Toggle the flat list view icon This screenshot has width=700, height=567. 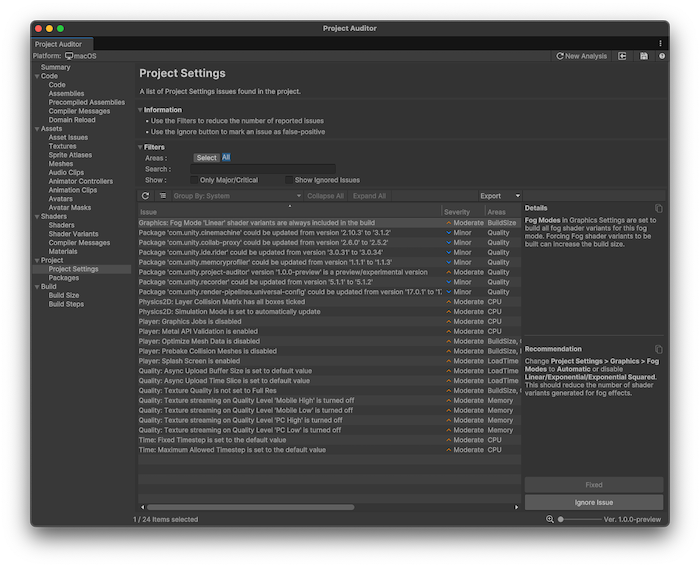[x=163, y=196]
